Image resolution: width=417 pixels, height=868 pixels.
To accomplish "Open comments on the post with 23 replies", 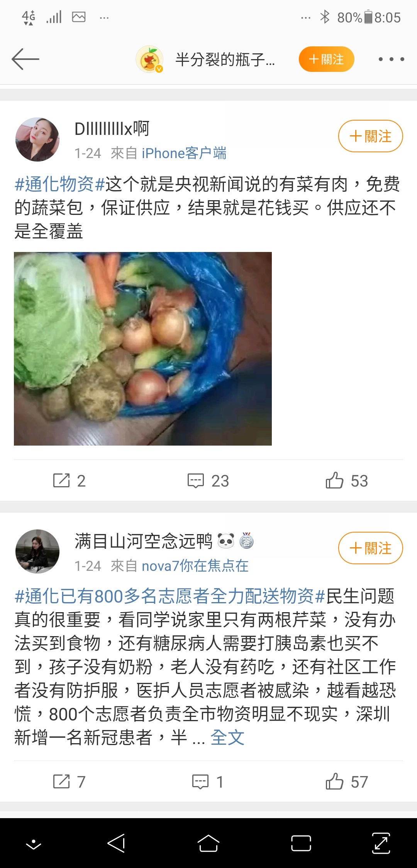I will pyautogui.click(x=208, y=481).
